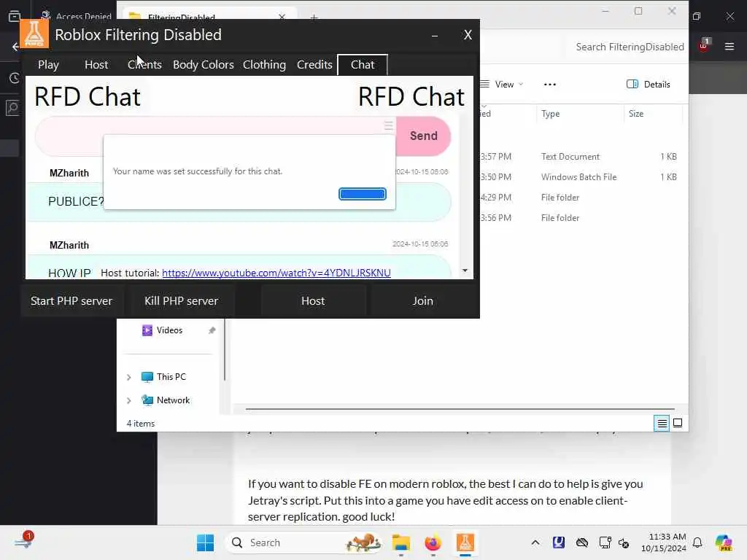This screenshot has width=747, height=560.
Task: Expand the This PC tree node
Action: point(128,377)
